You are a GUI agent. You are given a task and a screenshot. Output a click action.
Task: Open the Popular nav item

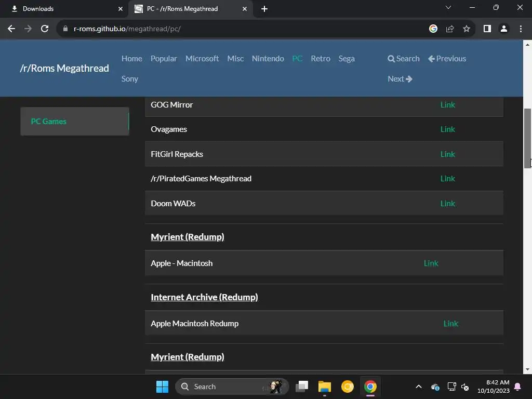(164, 59)
